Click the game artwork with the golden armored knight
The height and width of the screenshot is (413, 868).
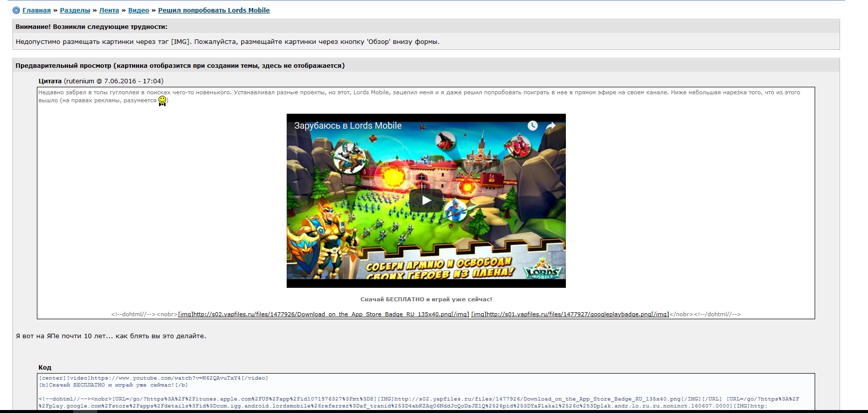click(x=426, y=201)
